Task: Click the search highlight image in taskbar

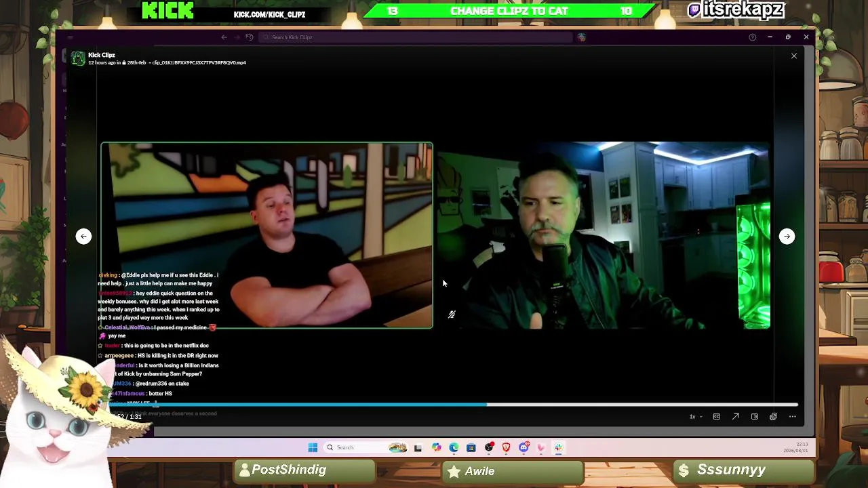Action: [398, 447]
